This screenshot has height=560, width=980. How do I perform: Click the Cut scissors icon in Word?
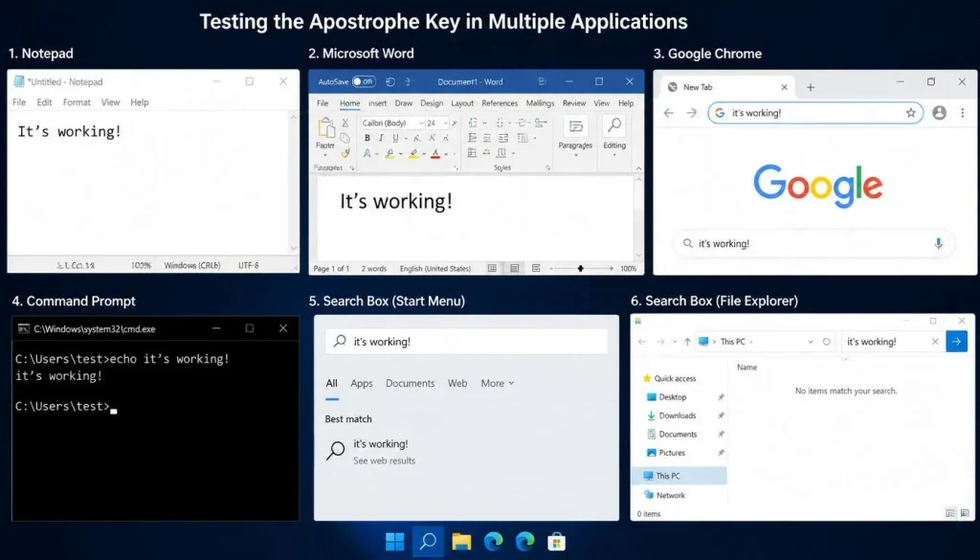click(x=345, y=123)
